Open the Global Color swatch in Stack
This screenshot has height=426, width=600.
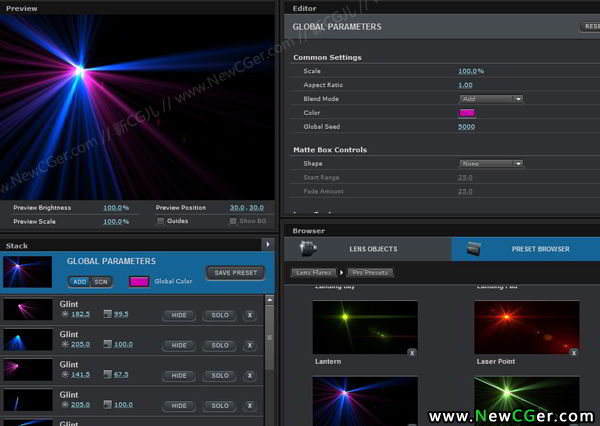coord(139,281)
